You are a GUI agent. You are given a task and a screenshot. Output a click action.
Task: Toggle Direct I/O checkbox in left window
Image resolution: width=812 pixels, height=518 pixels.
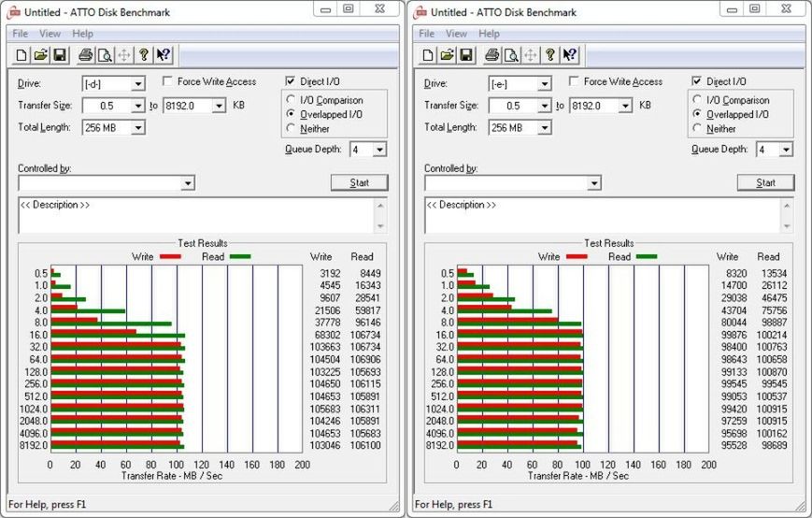click(x=290, y=81)
